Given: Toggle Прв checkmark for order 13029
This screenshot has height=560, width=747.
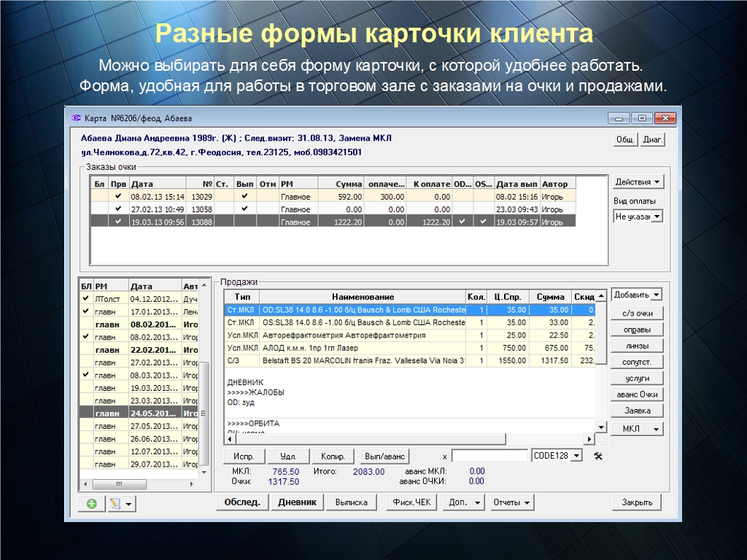Looking at the screenshot, I should [118, 196].
